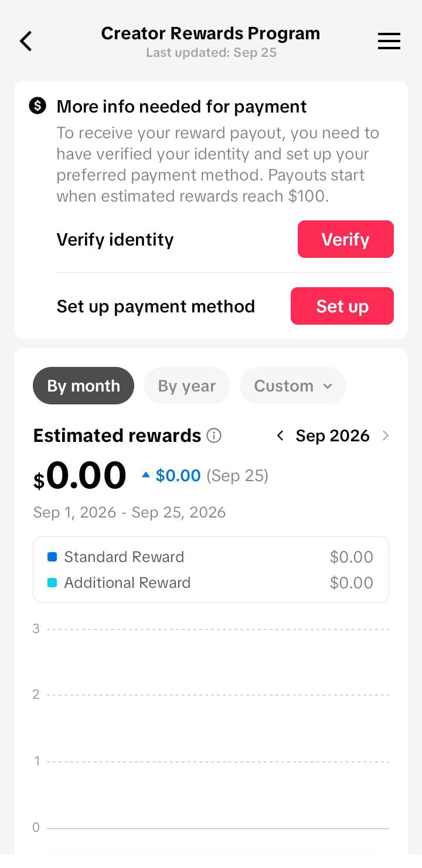Open the hamburger menu icon
Screen dimensions: 422x868
click(389, 41)
